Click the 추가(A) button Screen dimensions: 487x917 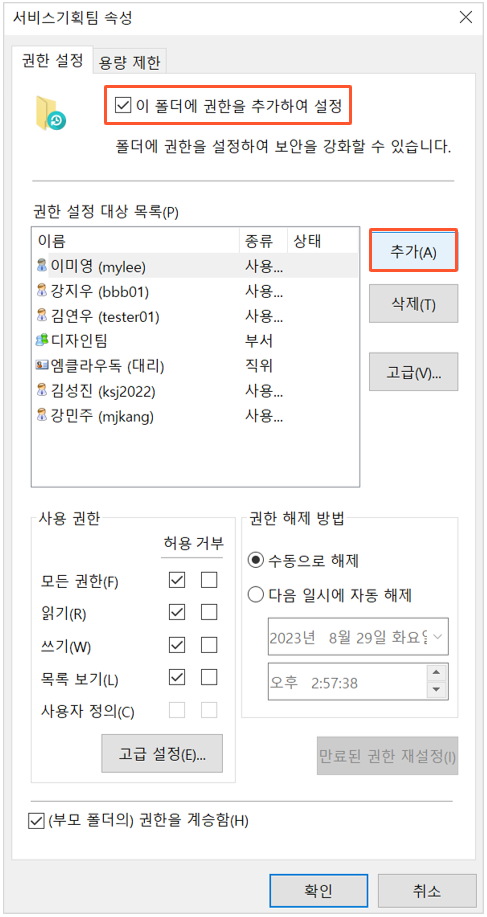[413, 251]
